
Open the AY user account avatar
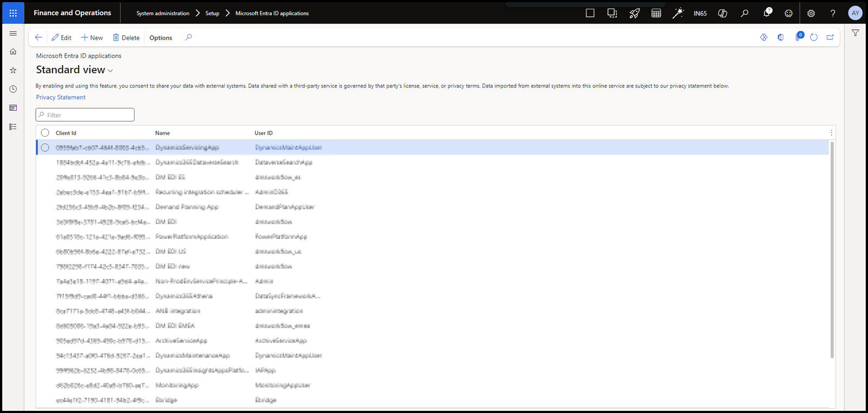(x=855, y=13)
